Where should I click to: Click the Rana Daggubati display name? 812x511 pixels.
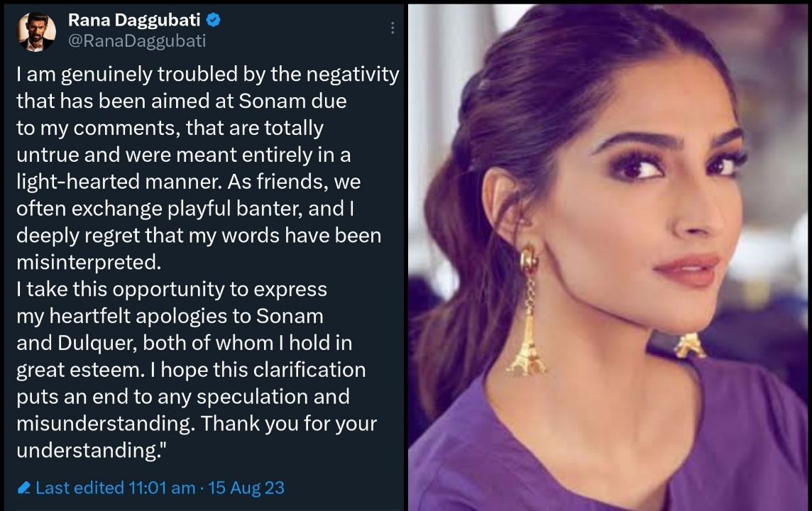click(135, 21)
